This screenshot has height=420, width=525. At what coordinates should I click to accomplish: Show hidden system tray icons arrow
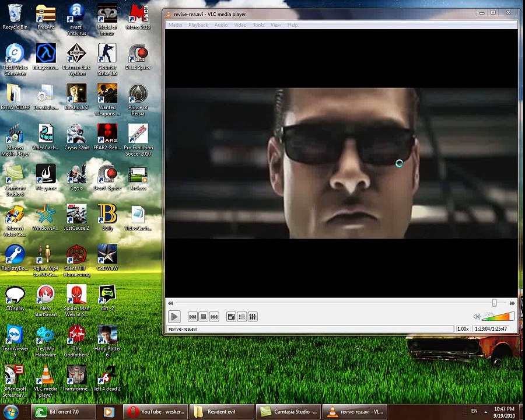click(485, 412)
